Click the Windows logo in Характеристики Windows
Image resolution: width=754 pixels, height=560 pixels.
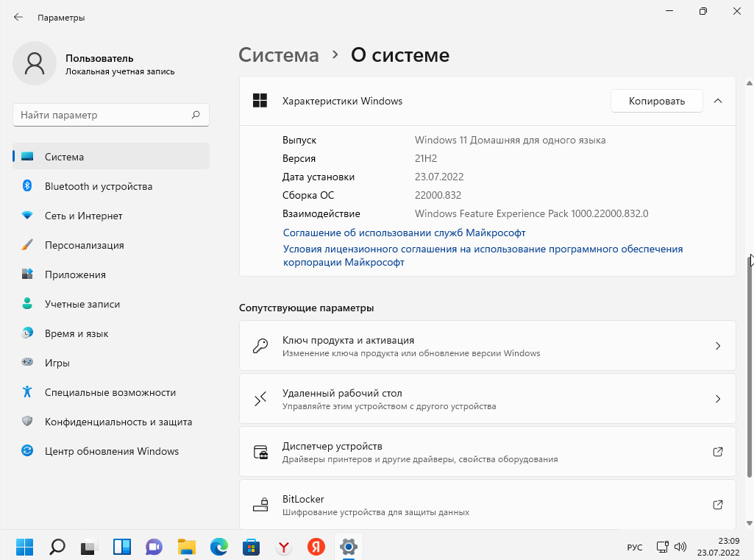260,101
